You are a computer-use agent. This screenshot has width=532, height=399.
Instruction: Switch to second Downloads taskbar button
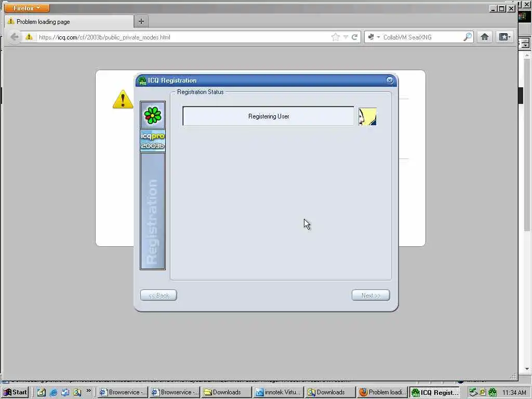pos(330,392)
